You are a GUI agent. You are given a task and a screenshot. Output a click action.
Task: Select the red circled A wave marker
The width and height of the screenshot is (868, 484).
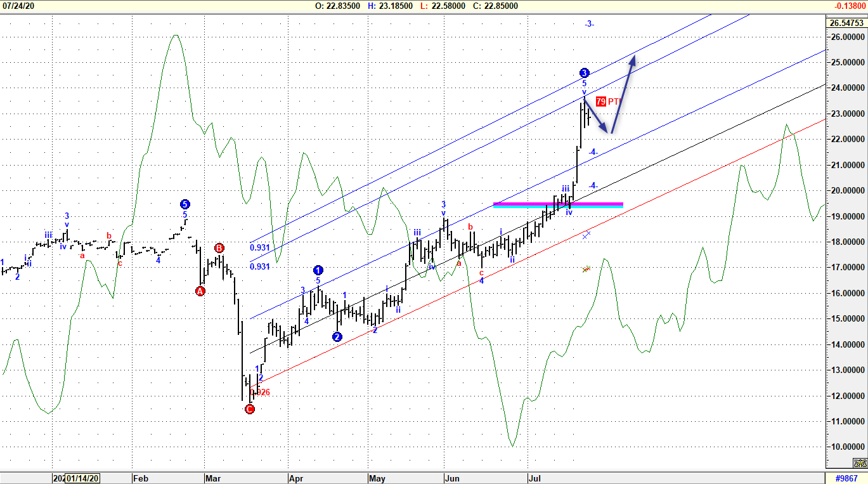click(x=200, y=291)
